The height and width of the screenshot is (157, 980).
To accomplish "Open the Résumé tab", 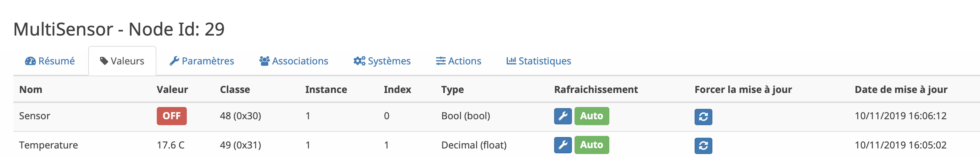I will pyautogui.click(x=50, y=61).
